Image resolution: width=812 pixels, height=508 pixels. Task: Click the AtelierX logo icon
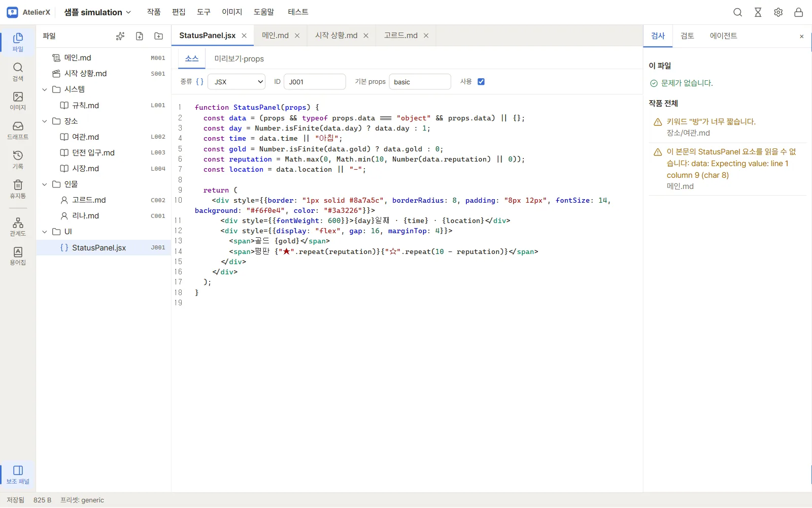click(13, 12)
